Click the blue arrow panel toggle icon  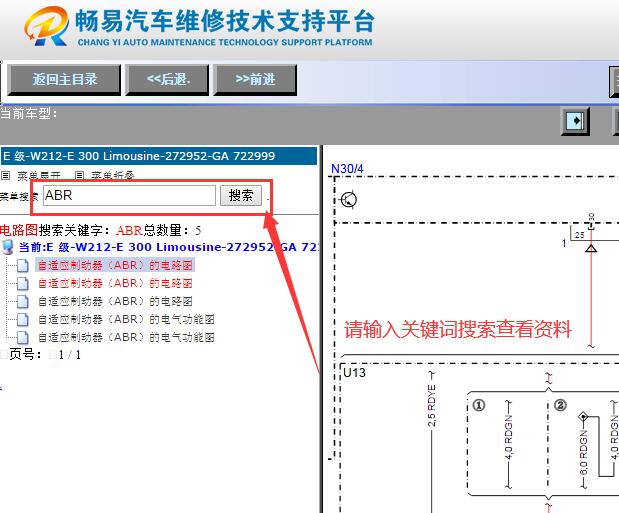[x=575, y=120]
